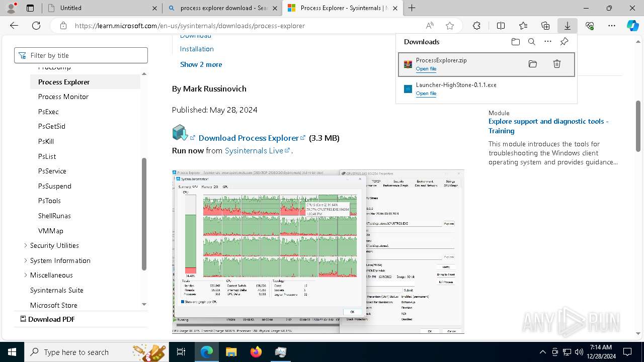Show hidden system tray icons
The width and height of the screenshot is (644, 362).
[x=542, y=352]
